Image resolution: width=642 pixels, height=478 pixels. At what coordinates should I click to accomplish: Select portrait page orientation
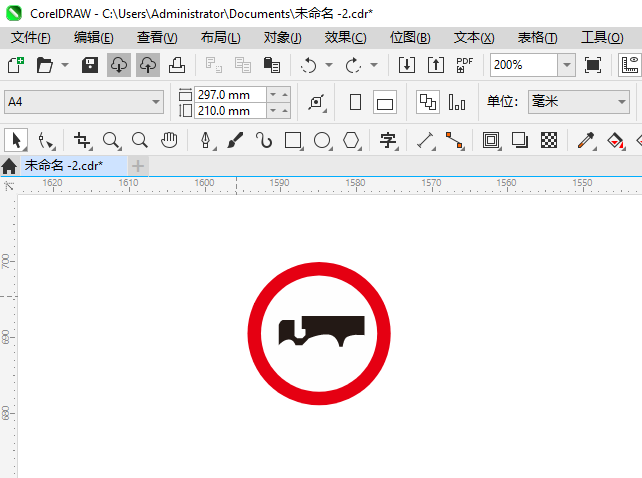pos(355,102)
